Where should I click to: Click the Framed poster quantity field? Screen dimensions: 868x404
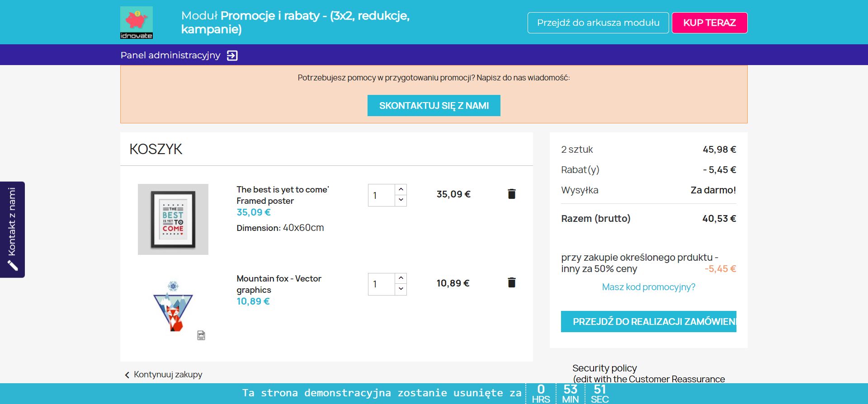pos(382,195)
